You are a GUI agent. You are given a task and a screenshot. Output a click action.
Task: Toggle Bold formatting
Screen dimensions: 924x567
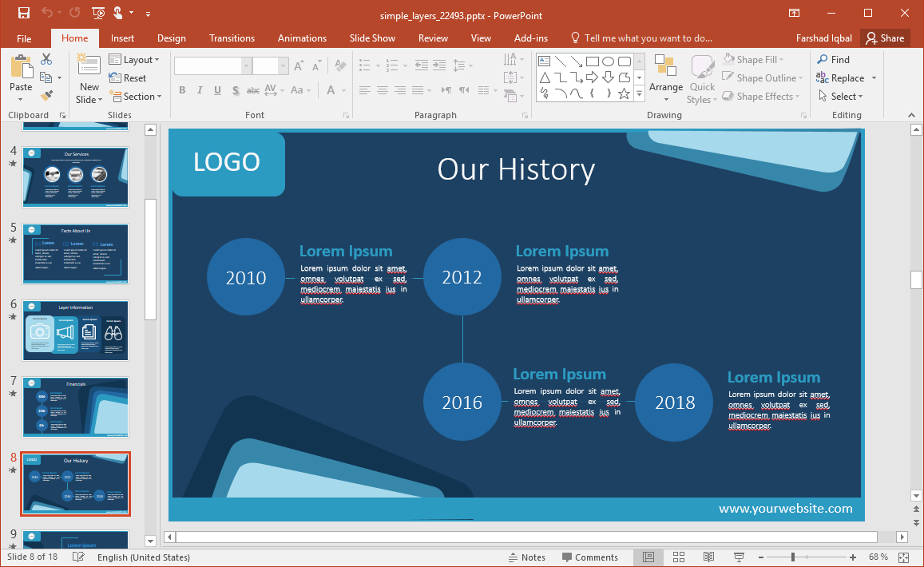click(182, 90)
